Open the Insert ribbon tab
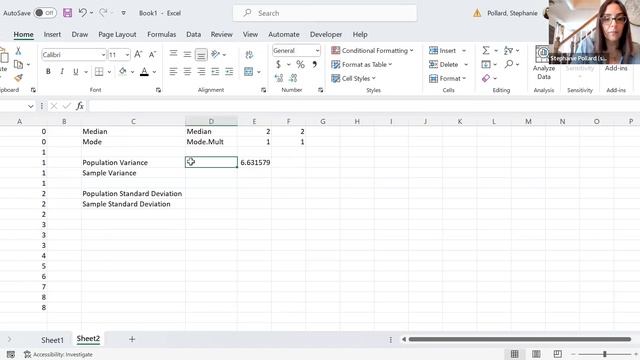The image size is (640, 360). tap(52, 35)
